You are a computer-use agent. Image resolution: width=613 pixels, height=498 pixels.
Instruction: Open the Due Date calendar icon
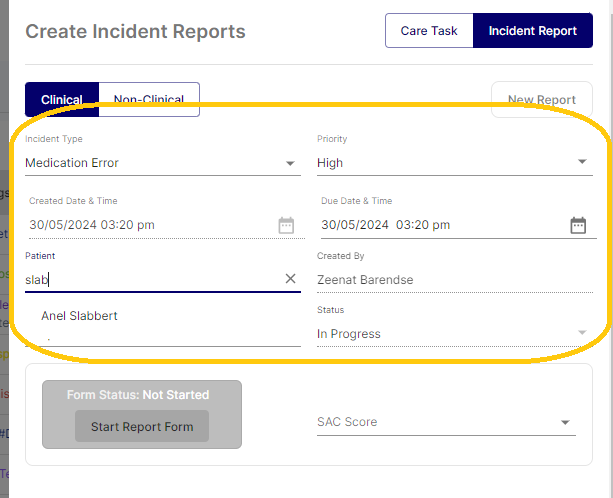click(x=578, y=225)
